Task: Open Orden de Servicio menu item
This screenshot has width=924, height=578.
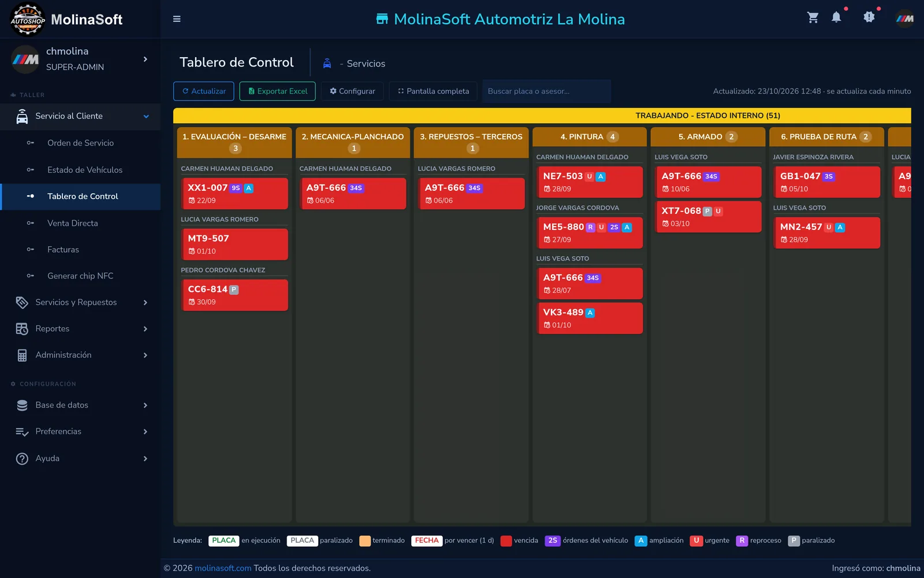Action: 80,143
